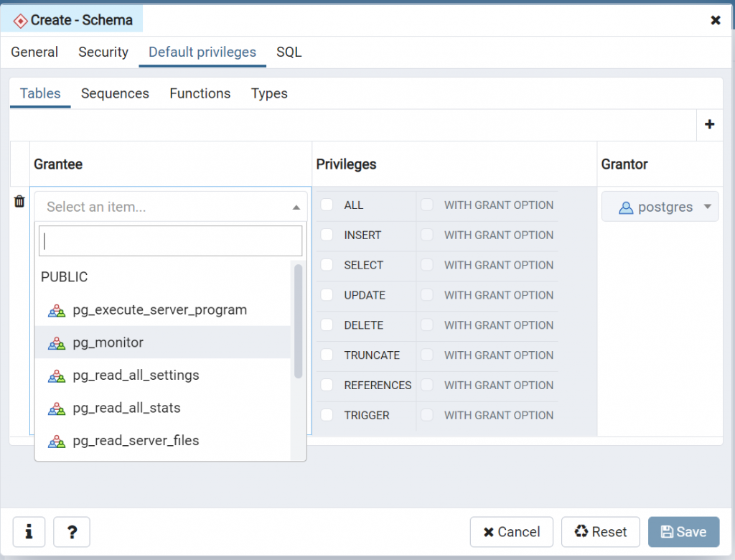Viewport: 735px width, 560px height.
Task: Click the Reset button
Action: coord(600,532)
